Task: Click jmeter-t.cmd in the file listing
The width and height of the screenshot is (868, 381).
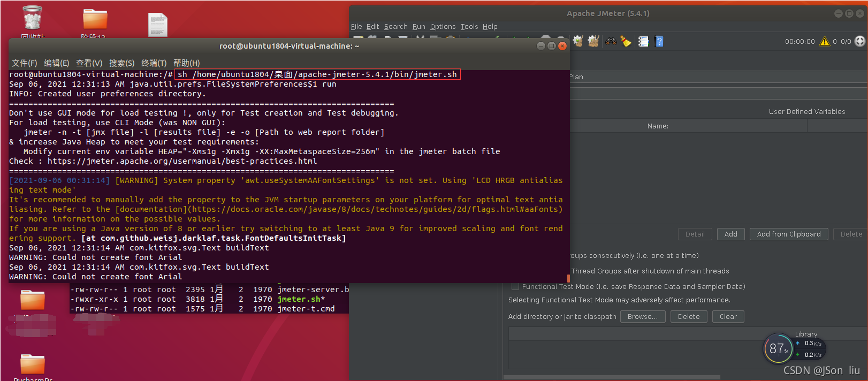Action: (306, 309)
